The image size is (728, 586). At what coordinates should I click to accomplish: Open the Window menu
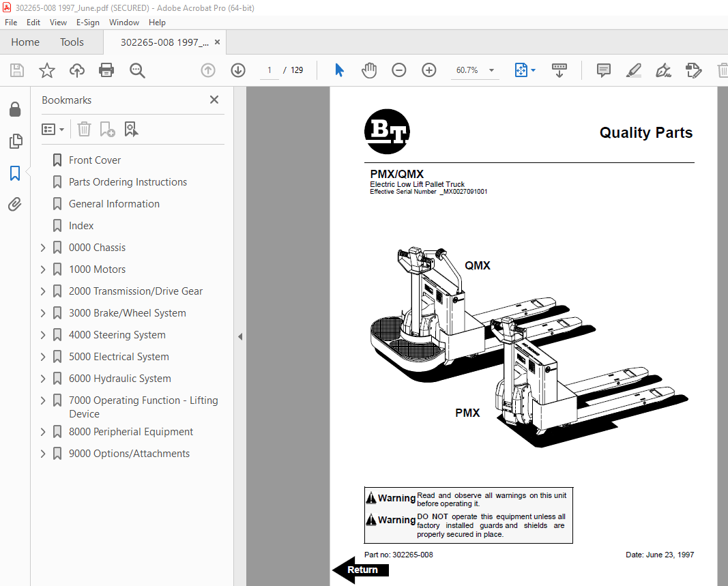[x=124, y=23]
